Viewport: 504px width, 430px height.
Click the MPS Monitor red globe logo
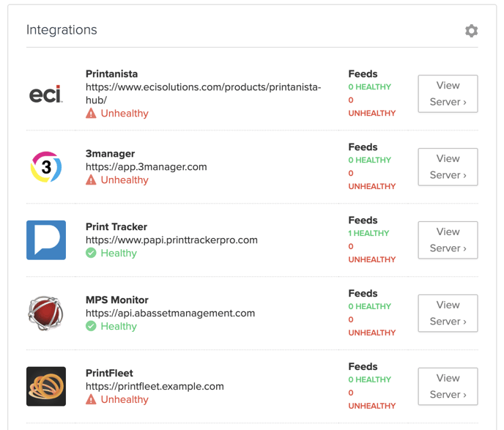pyautogui.click(x=46, y=314)
